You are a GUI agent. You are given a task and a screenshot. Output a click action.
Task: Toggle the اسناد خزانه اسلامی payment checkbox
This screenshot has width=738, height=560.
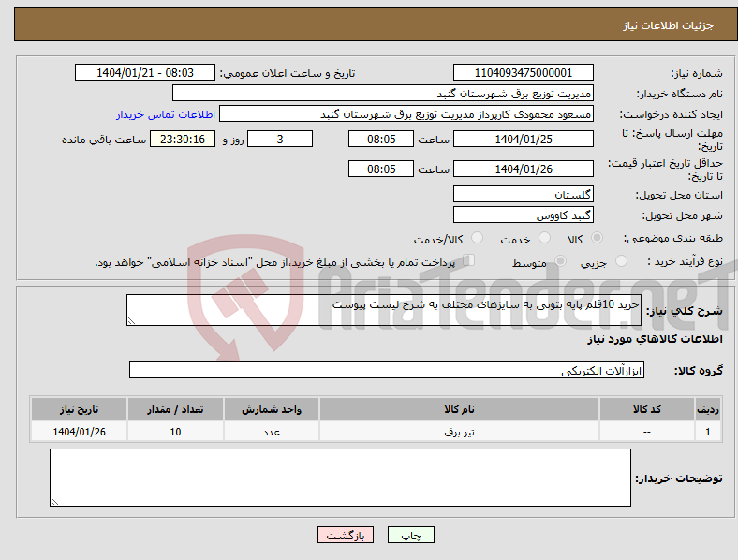(468, 260)
